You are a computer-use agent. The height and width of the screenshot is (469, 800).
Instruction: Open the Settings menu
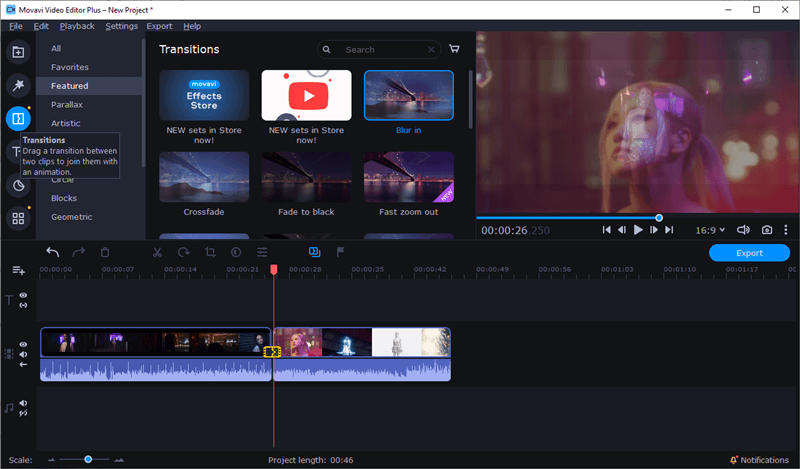click(121, 26)
